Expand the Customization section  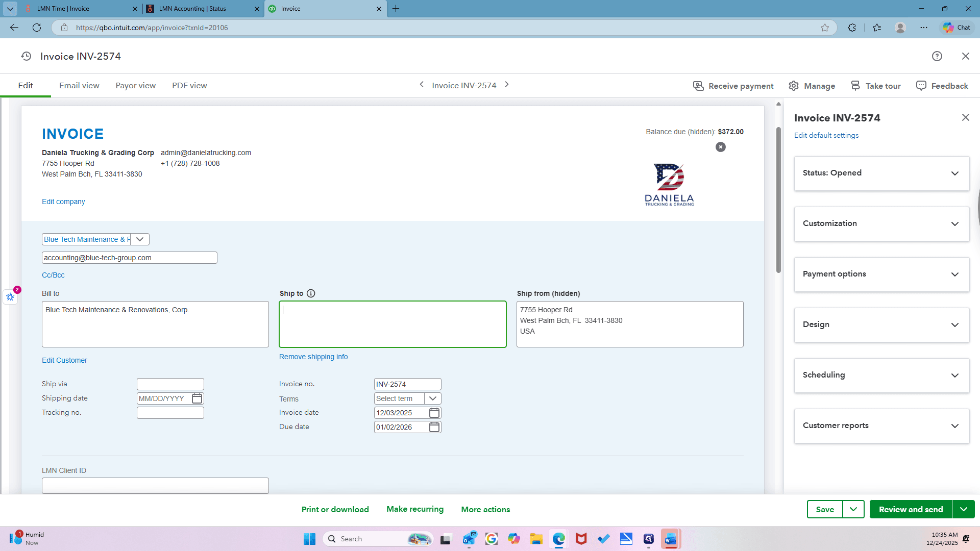coord(881,224)
